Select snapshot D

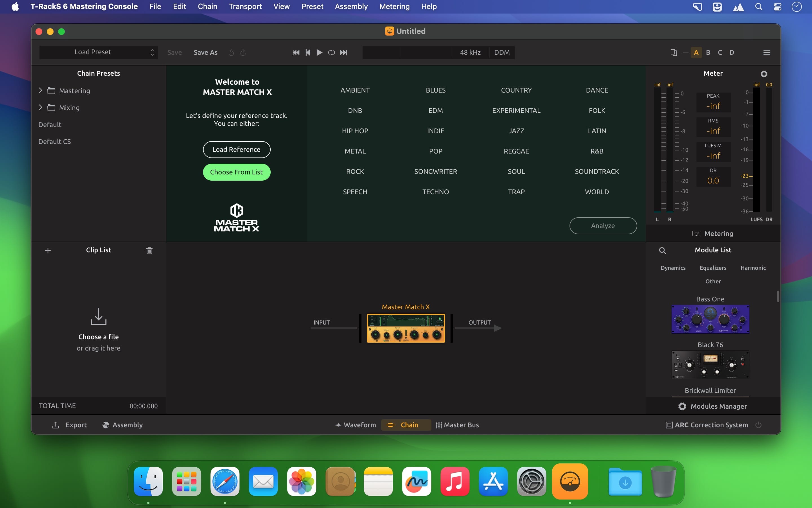click(x=732, y=52)
